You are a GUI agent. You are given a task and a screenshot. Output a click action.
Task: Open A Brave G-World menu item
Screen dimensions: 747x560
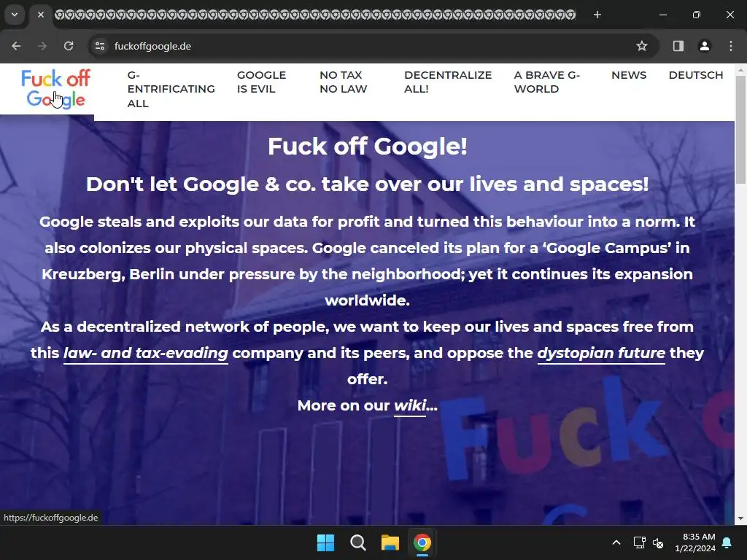point(547,82)
